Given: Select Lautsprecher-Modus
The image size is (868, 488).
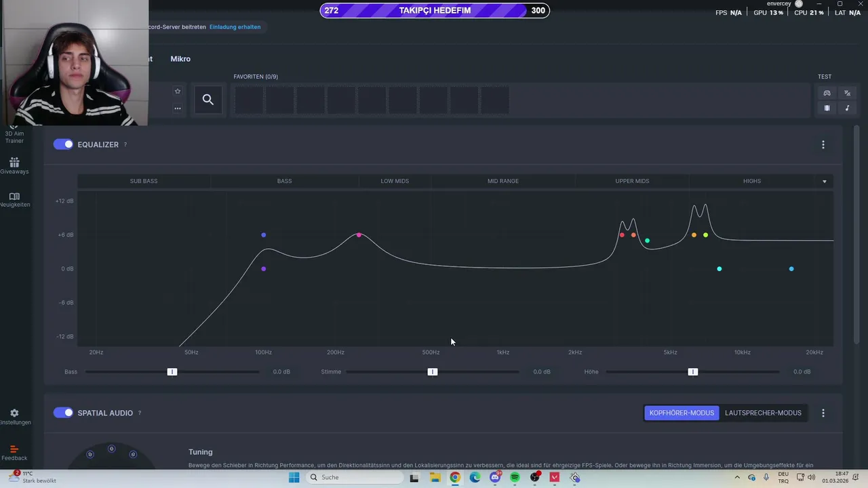Looking at the screenshot, I should pyautogui.click(x=763, y=413).
